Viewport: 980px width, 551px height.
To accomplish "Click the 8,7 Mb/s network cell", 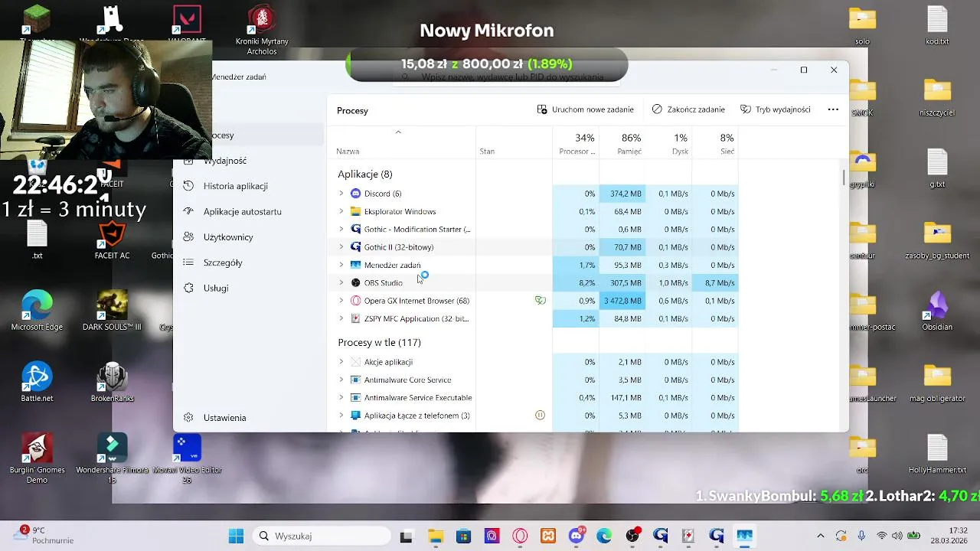I will [715, 283].
